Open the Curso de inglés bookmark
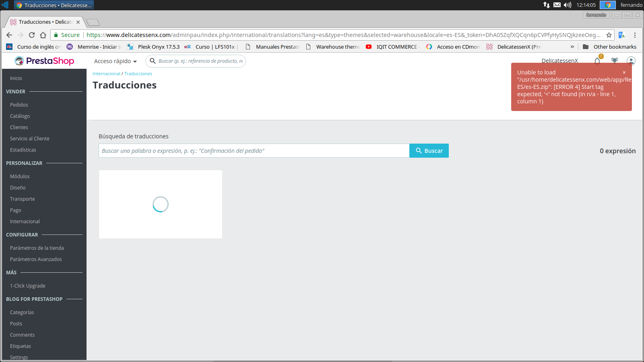 click(x=34, y=47)
